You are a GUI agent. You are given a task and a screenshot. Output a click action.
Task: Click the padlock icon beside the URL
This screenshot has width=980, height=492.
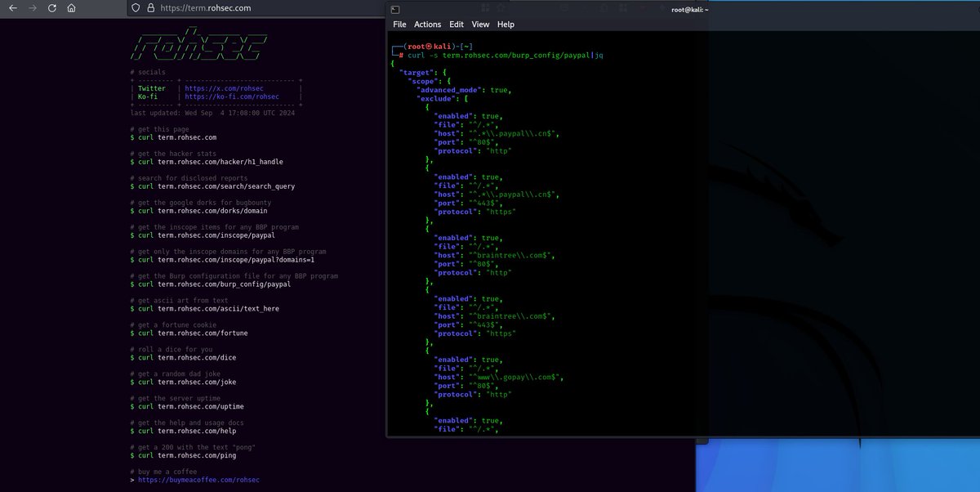click(151, 7)
